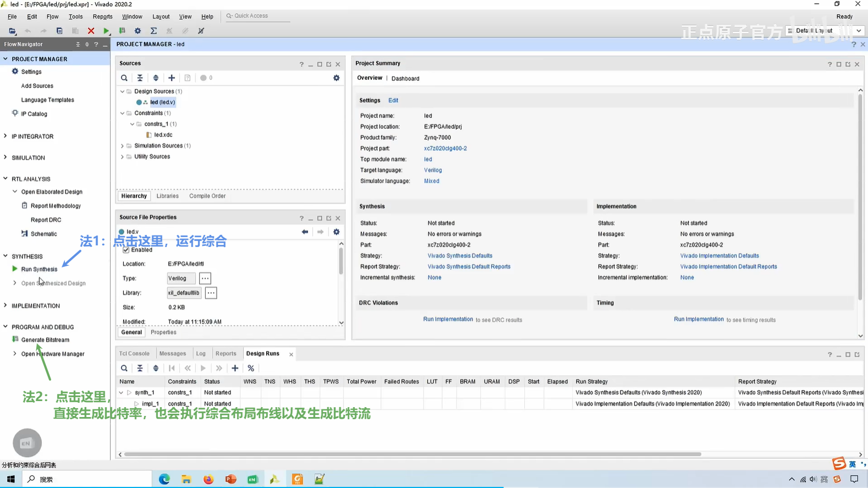Open project part link xc7z020clg400-2
This screenshot has height=488, width=868.
pyautogui.click(x=446, y=149)
